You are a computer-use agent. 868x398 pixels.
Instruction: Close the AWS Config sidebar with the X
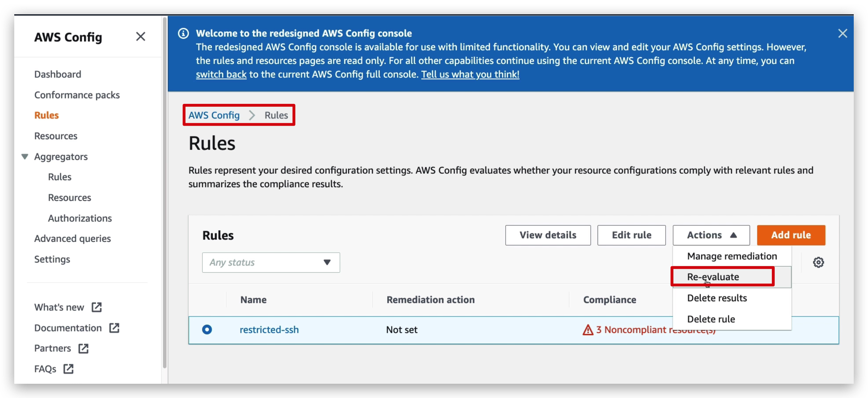pos(140,36)
